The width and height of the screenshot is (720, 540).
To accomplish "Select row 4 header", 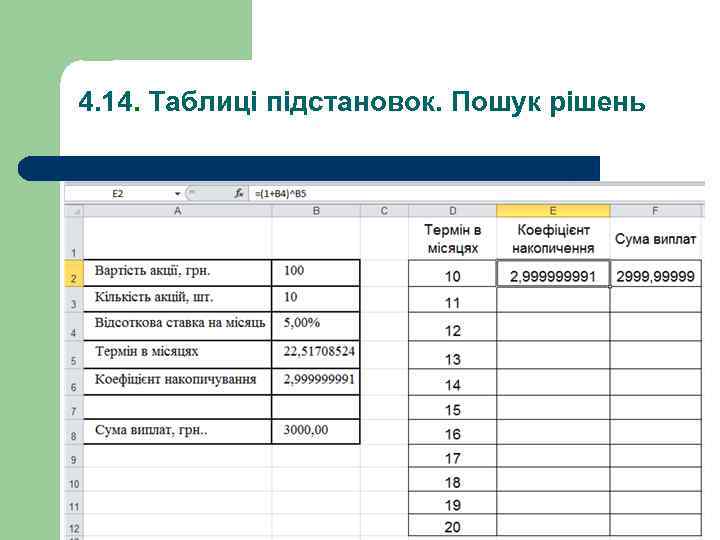I will coord(74,326).
